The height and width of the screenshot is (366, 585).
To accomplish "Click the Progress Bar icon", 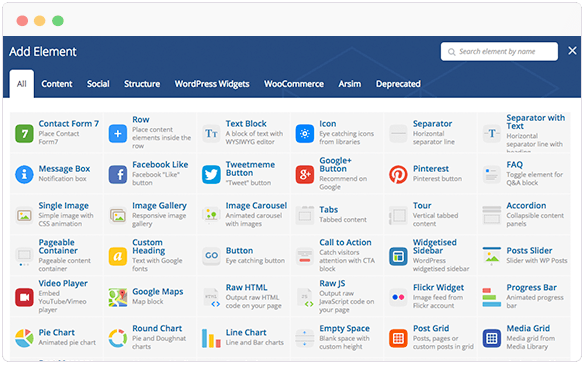I will point(492,297).
